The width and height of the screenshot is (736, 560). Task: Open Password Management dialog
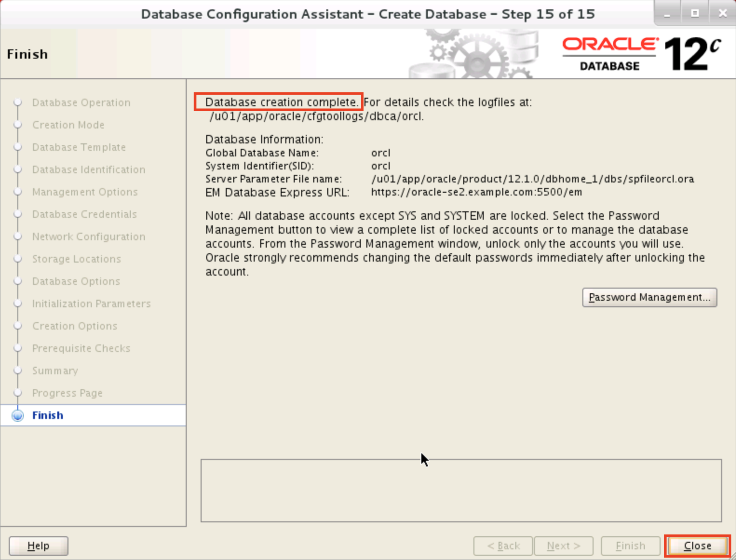[649, 297]
